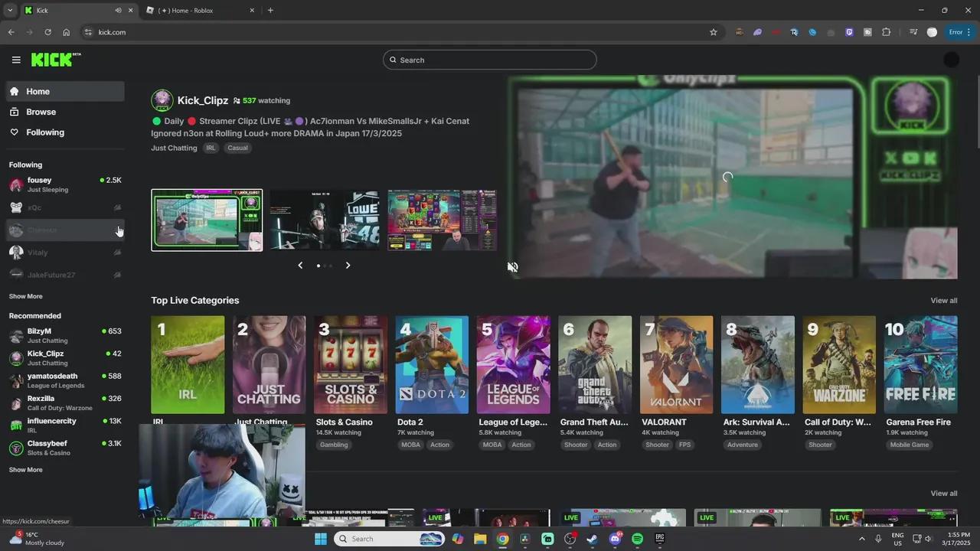Expand Following list with Show More
This screenshot has width=980, height=551.
pyautogui.click(x=25, y=296)
